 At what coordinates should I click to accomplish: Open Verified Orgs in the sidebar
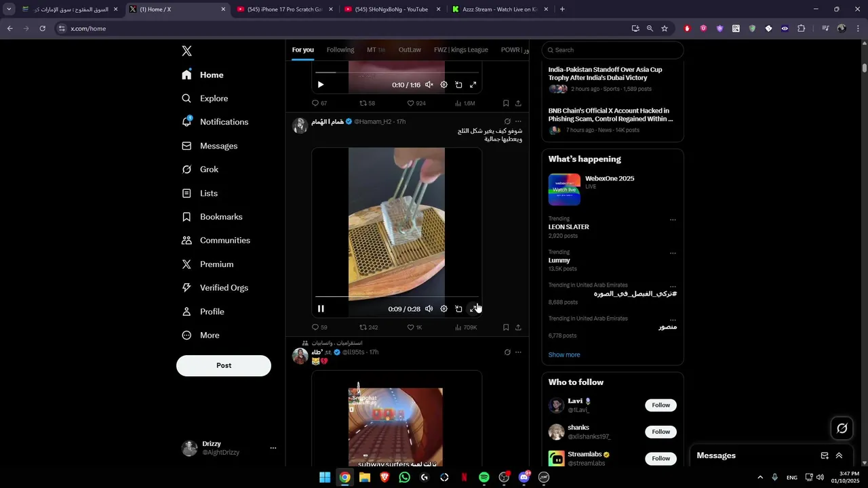point(215,288)
